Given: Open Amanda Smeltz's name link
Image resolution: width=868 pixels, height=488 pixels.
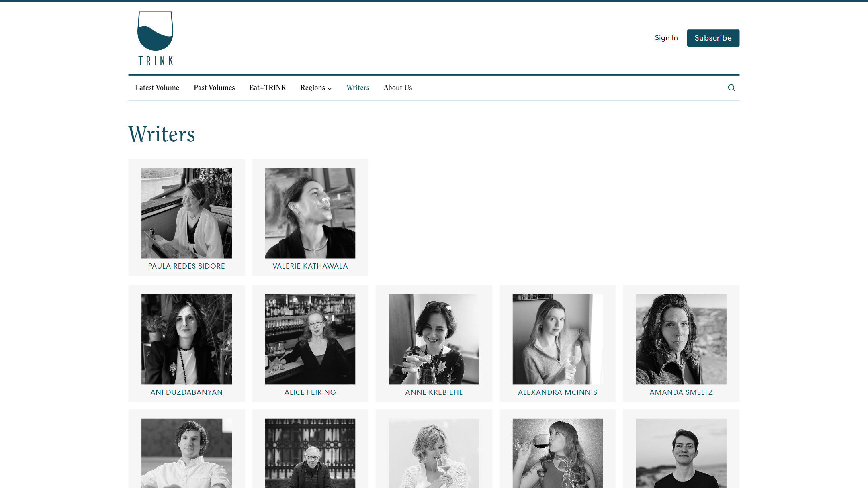Looking at the screenshot, I should click(681, 392).
